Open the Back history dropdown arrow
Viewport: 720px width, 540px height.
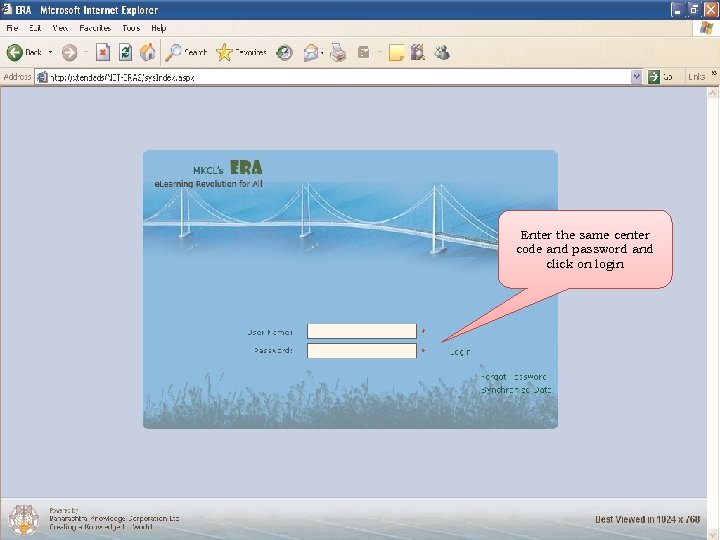pyautogui.click(x=51, y=52)
